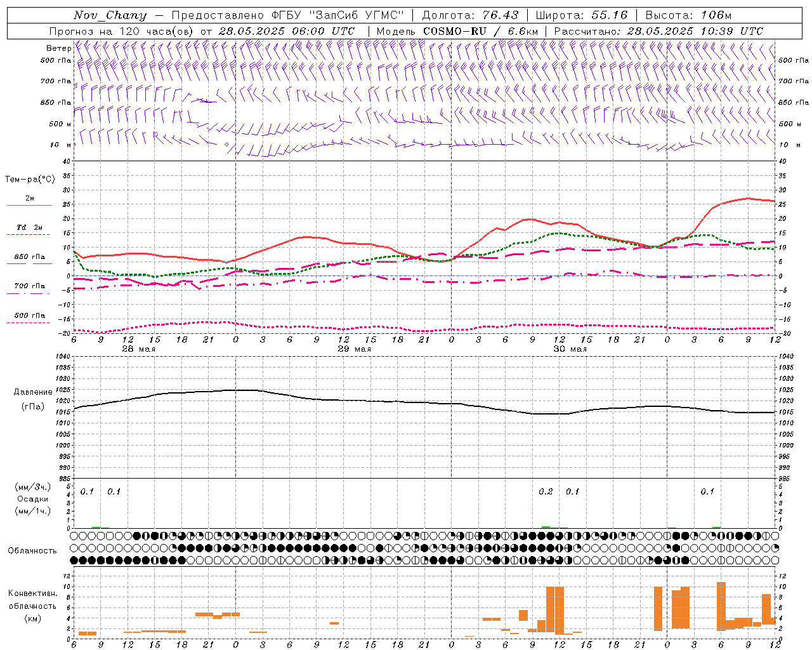Viewport: 812px width, 650px height.
Task: Click the (км) convective unit label
Action: 33,618
